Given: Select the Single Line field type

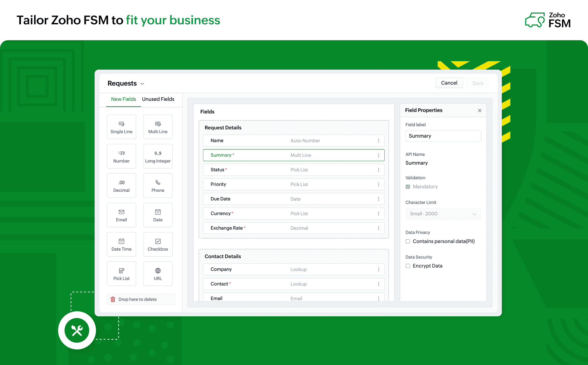Looking at the screenshot, I should pos(121,127).
